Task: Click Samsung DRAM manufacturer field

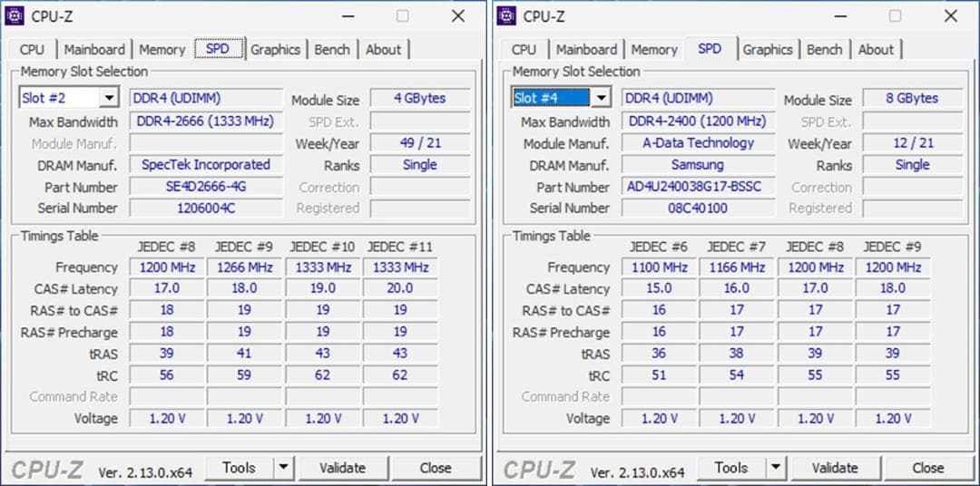Action: point(698,165)
